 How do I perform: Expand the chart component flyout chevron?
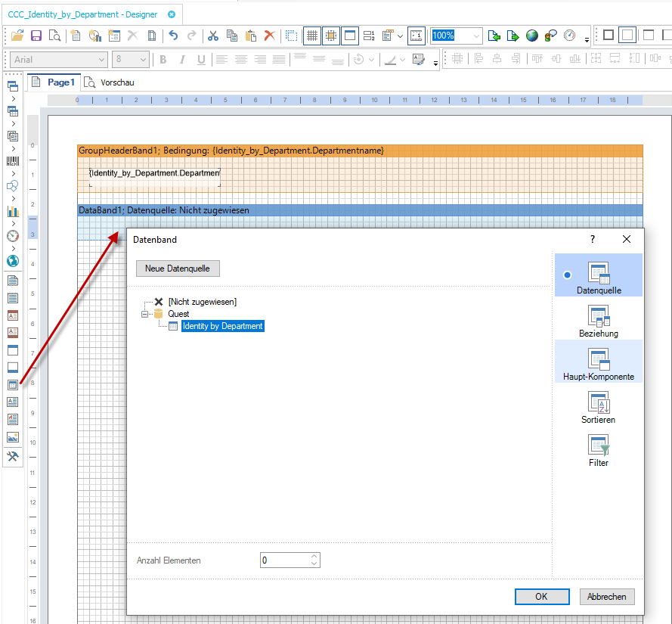click(14, 223)
